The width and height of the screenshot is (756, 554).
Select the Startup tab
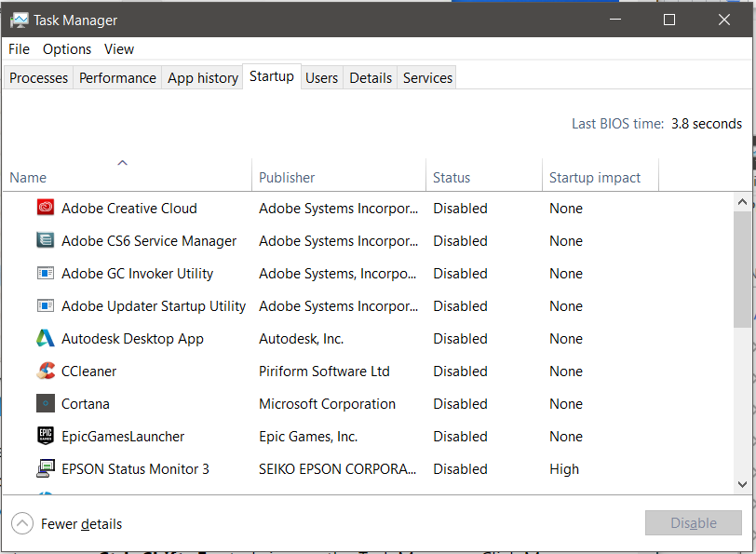click(x=272, y=76)
